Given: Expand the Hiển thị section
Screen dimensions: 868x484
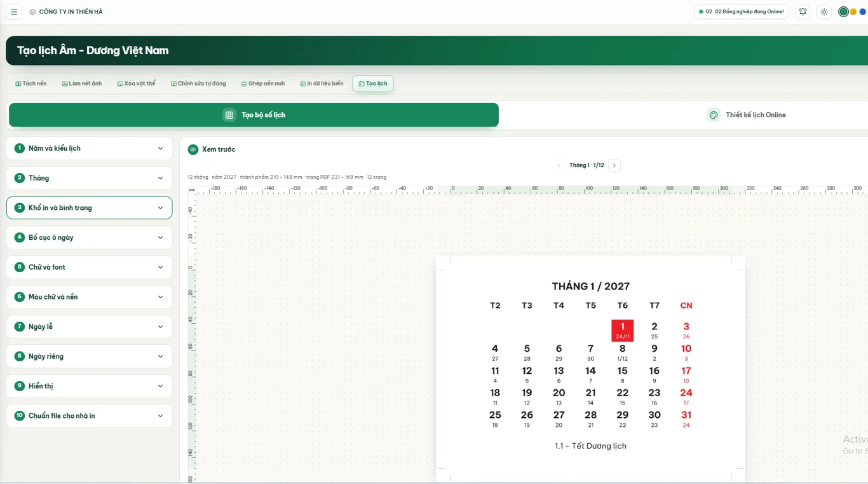Looking at the screenshot, I should pos(90,386).
